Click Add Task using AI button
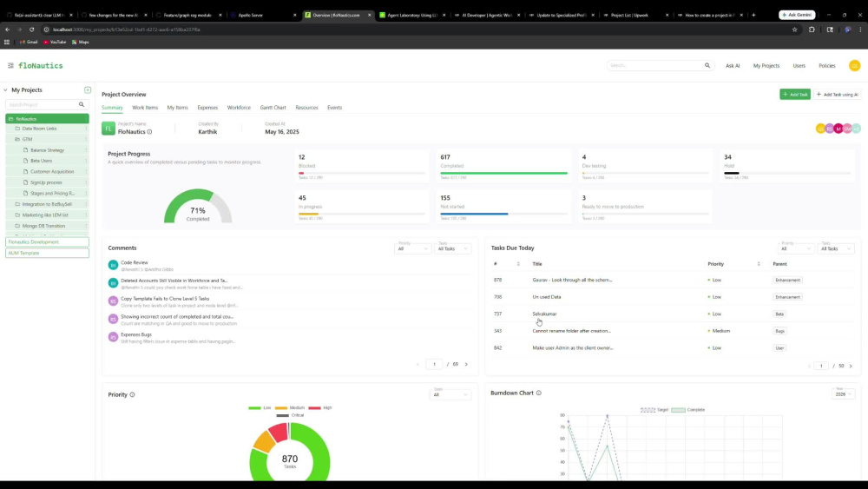The image size is (868, 489). [838, 95]
